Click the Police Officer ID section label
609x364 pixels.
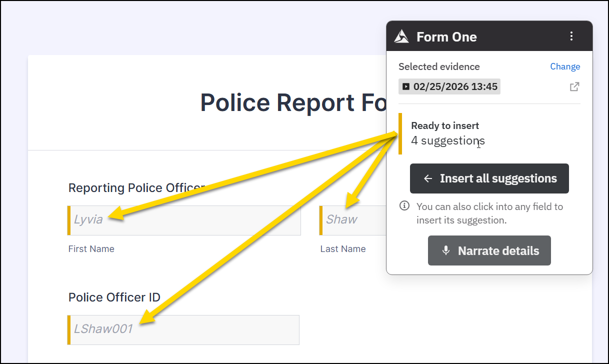114,297
